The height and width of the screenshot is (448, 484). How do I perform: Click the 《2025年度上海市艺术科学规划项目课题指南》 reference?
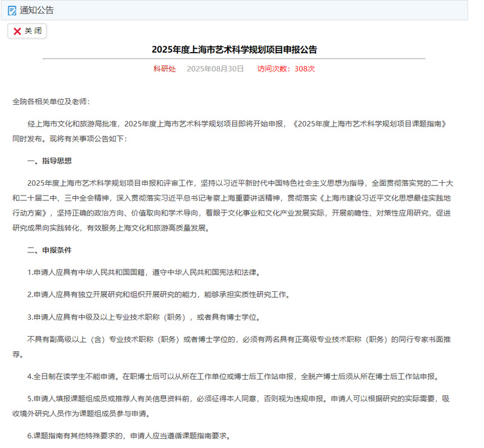pyautogui.click(x=370, y=124)
